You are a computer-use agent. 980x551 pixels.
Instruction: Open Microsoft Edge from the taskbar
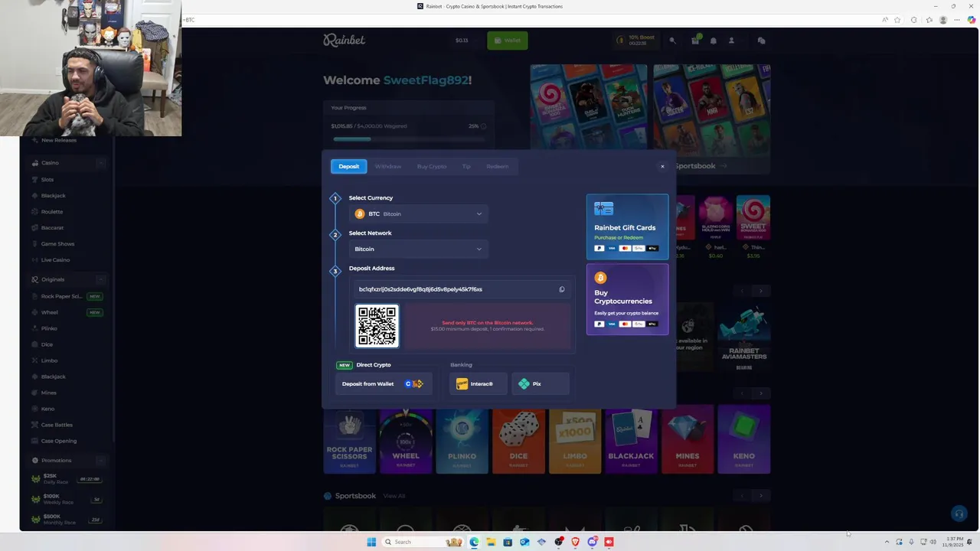(474, 542)
